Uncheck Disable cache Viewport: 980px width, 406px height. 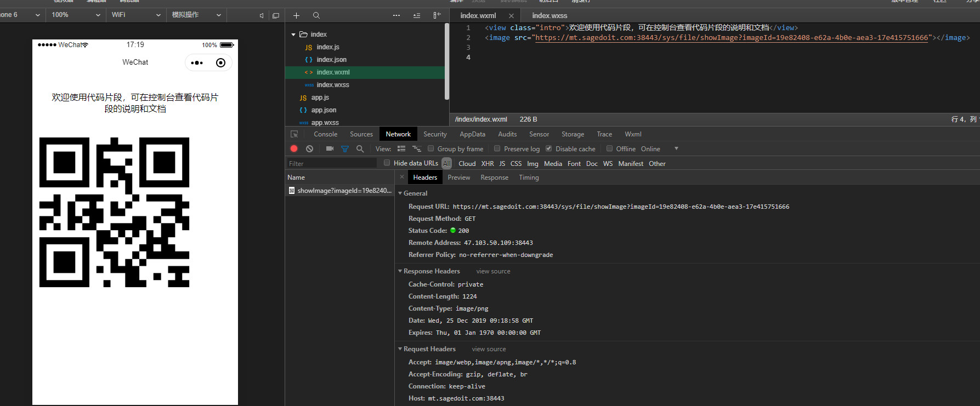click(x=548, y=148)
